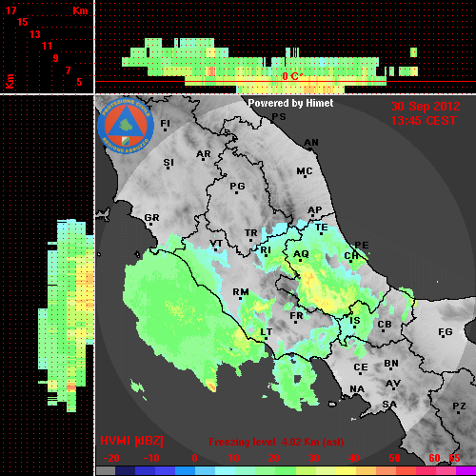Image resolution: width=476 pixels, height=476 pixels.
Task: Click the Powered by Himet label
Action: tap(290, 103)
